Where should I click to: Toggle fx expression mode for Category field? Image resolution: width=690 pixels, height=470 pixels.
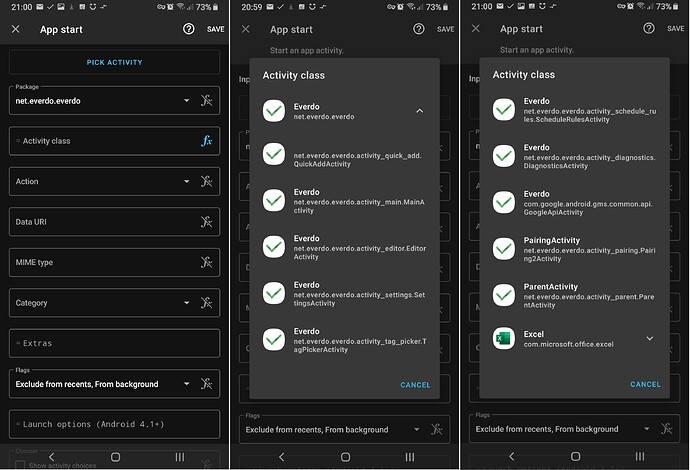206,303
